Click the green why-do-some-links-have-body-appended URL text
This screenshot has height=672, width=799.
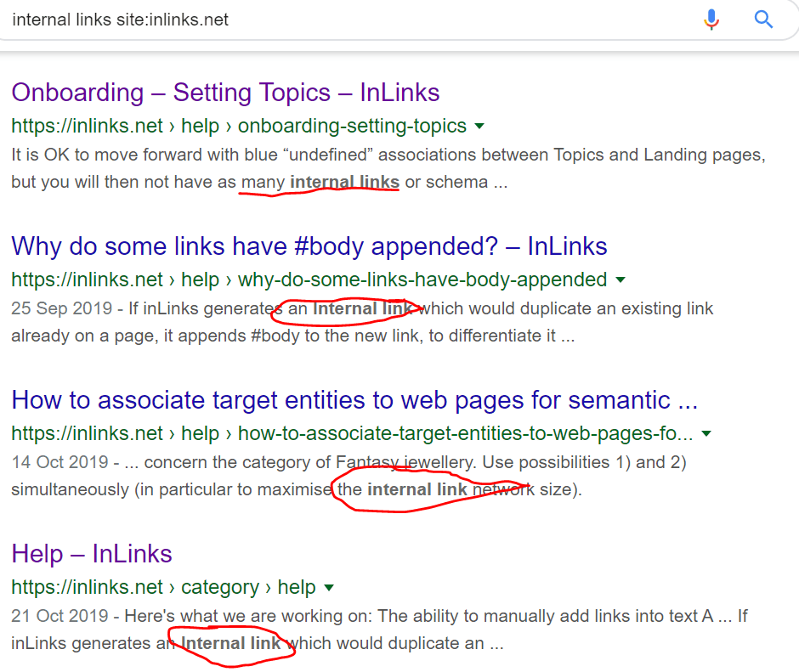click(x=309, y=280)
